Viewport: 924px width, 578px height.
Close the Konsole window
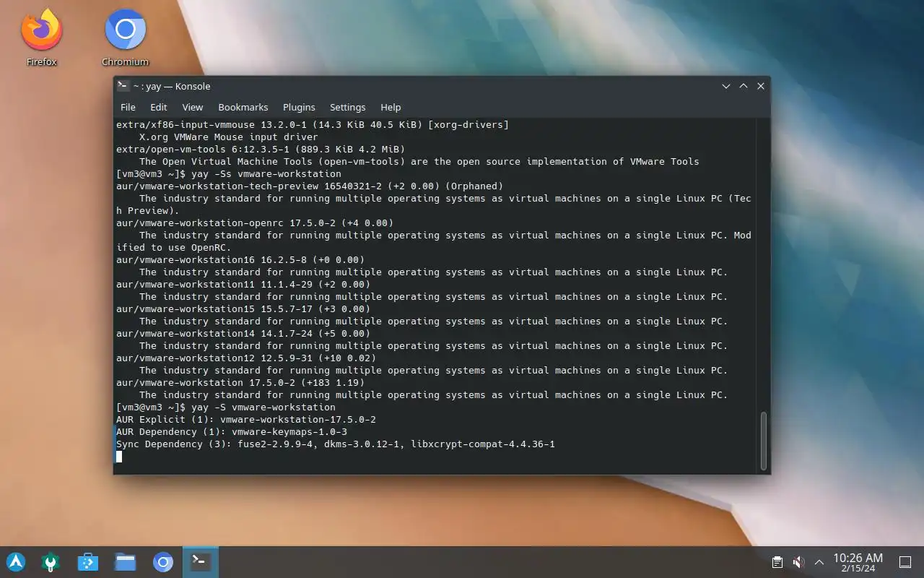point(761,86)
